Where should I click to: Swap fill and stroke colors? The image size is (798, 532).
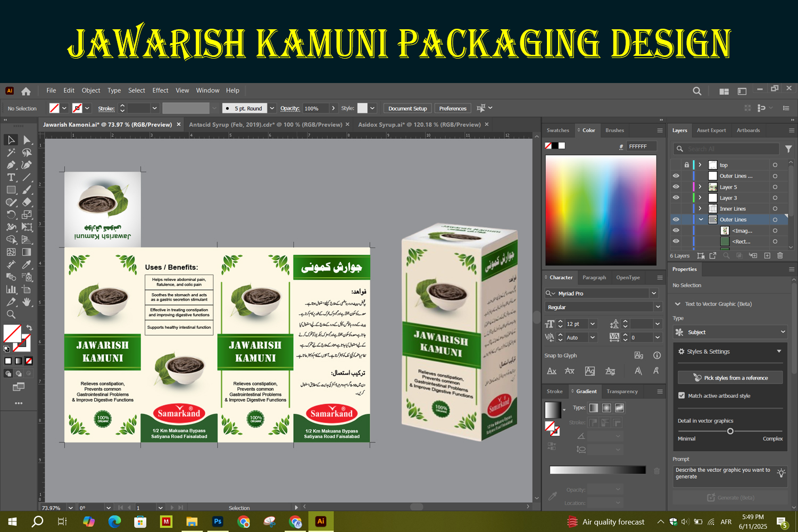pyautogui.click(x=29, y=328)
